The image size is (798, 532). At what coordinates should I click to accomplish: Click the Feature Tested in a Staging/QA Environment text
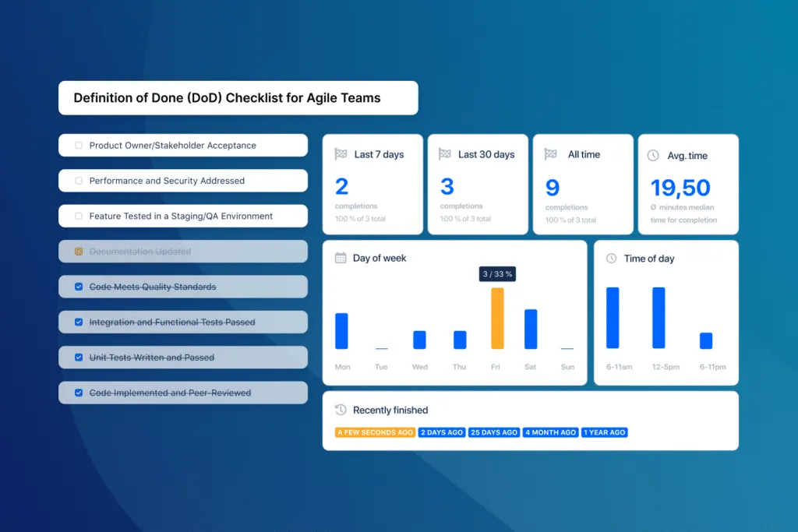point(181,217)
